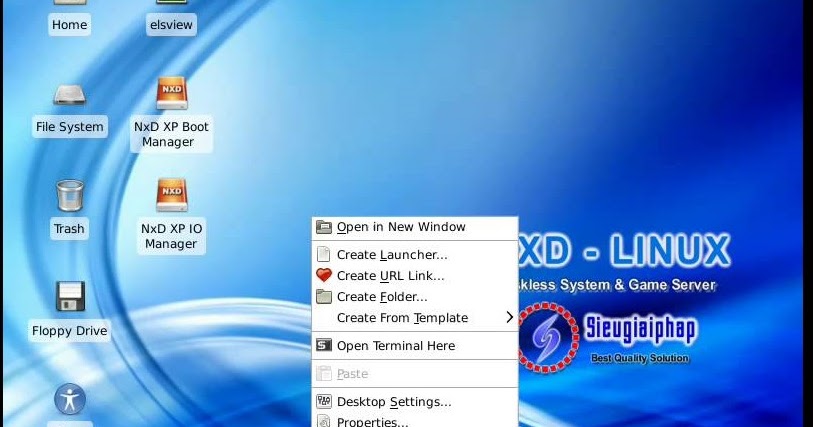813x427 pixels.
Task: Open the File System desktop icon
Action: pyautogui.click(x=69, y=95)
